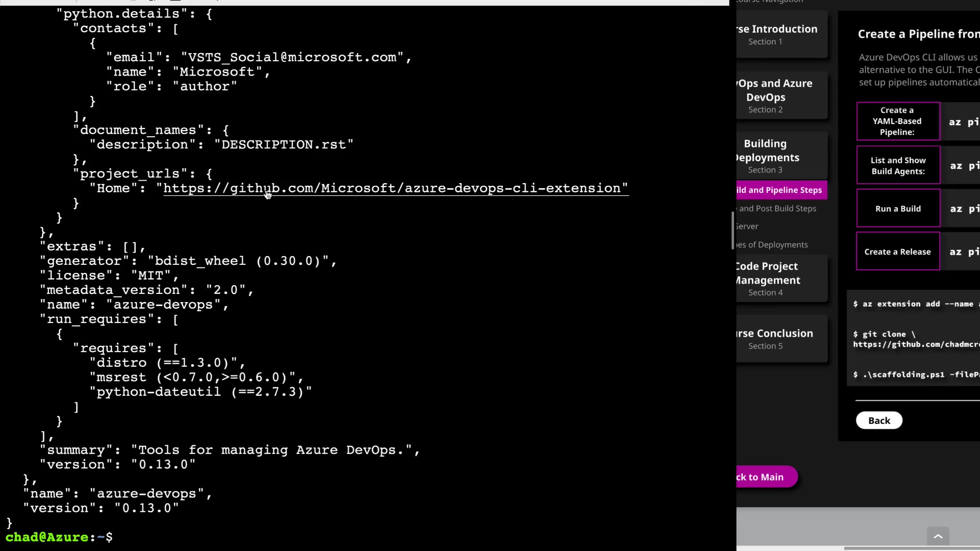Viewport: 980px width, 551px height.
Task: Click the horizontal scrollbar at page bottom
Action: [x=911, y=548]
